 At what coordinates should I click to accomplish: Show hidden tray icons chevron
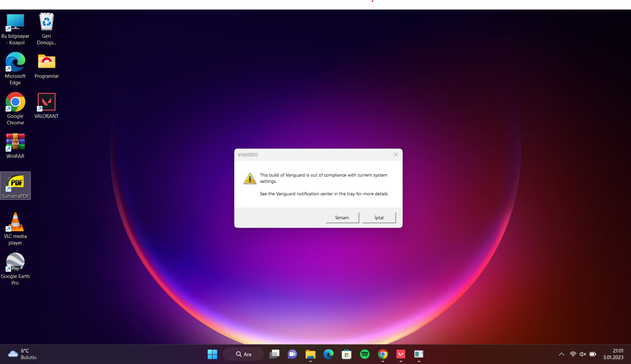[x=561, y=354]
